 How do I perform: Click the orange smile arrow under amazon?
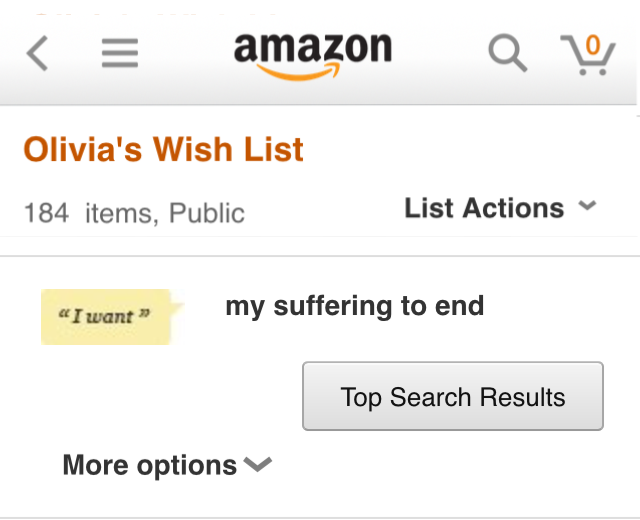coord(299,71)
